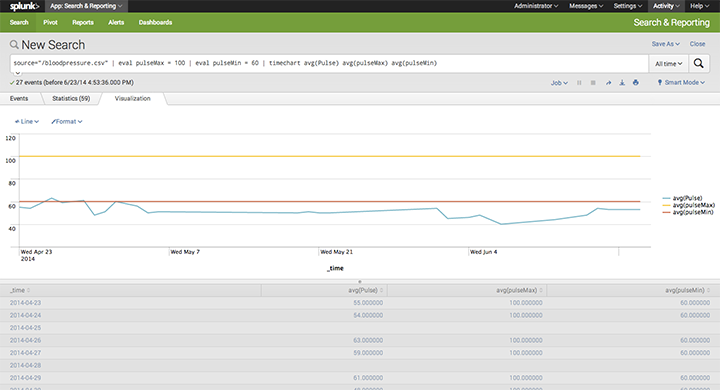Open Administrator menu
This screenshot has height=390, width=720.
pos(536,6)
